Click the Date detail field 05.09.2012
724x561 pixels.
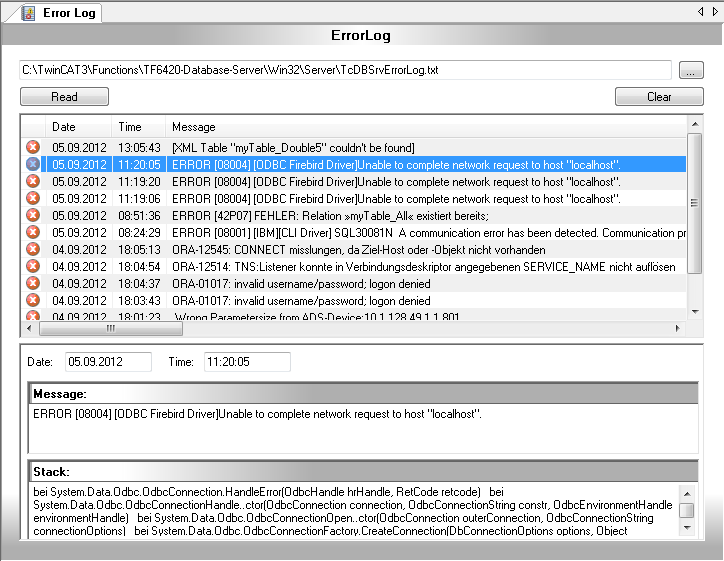click(x=109, y=362)
